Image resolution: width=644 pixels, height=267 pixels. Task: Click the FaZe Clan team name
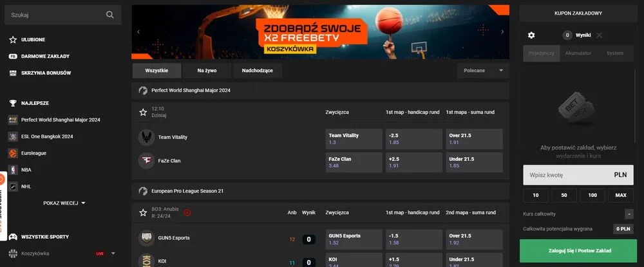169,161
